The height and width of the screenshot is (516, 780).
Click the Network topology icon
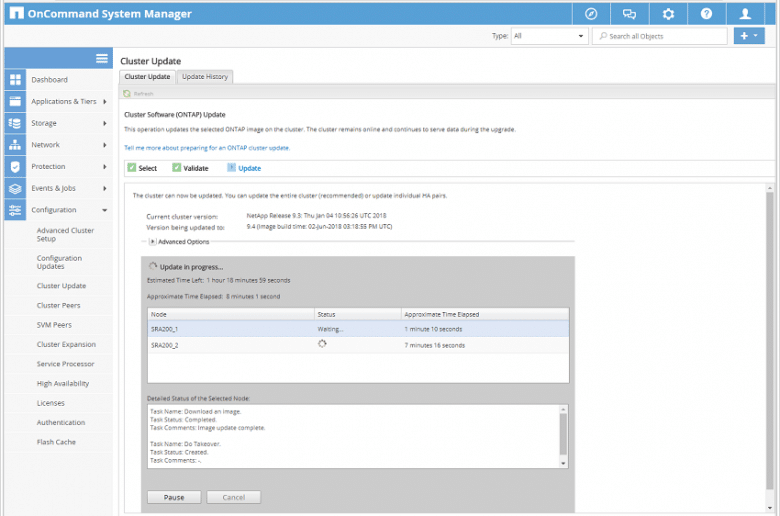15,145
